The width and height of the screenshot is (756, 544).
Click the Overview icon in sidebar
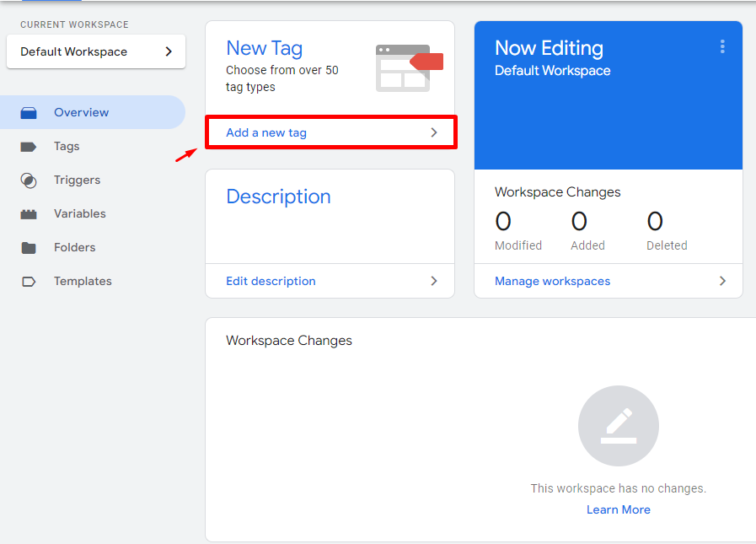point(29,113)
